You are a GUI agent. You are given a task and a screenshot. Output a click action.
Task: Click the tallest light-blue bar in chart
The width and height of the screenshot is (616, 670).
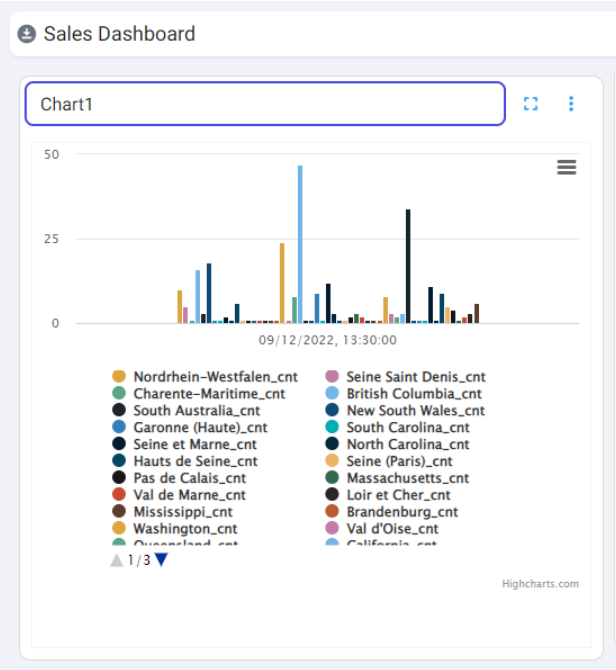point(300,244)
